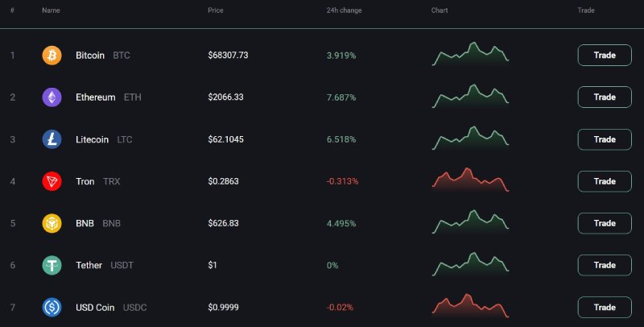This screenshot has height=327, width=644.
Task: Open Trade for BNB
Action: click(605, 223)
